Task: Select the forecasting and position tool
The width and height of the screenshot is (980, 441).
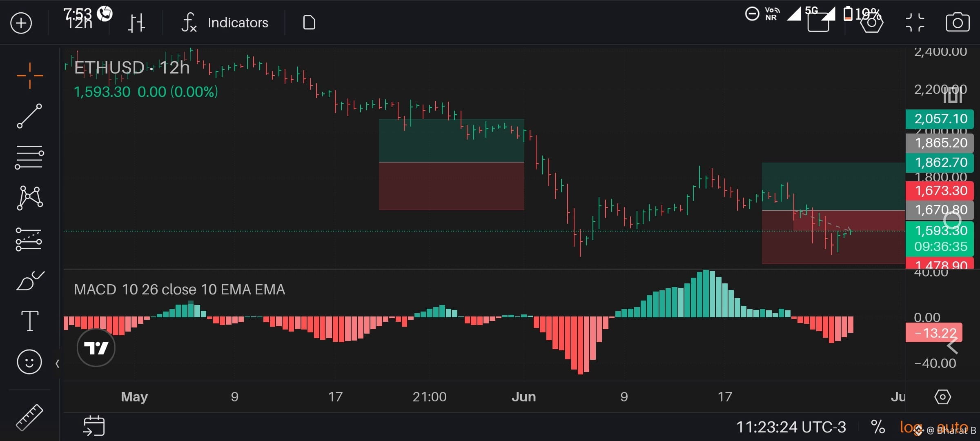Action: click(29, 239)
